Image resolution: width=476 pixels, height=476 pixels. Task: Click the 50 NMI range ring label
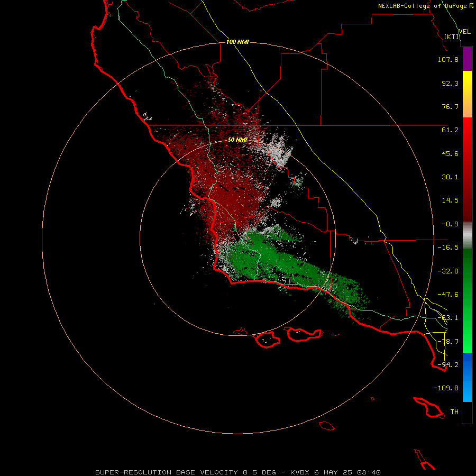237,140
